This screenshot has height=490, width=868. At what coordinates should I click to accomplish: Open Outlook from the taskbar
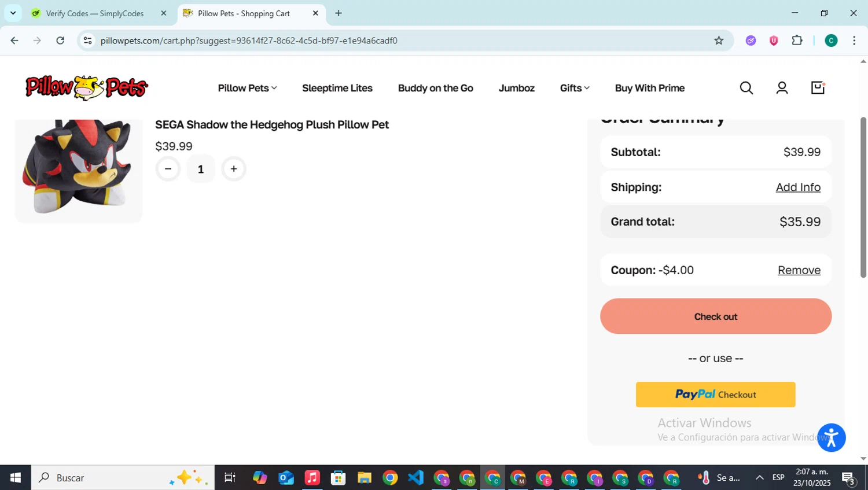pyautogui.click(x=286, y=478)
